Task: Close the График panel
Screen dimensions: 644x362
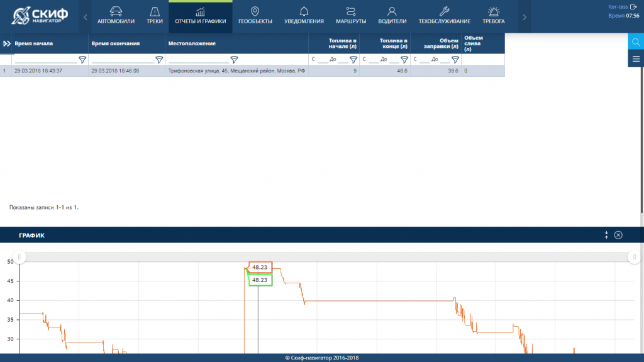Action: [618, 235]
